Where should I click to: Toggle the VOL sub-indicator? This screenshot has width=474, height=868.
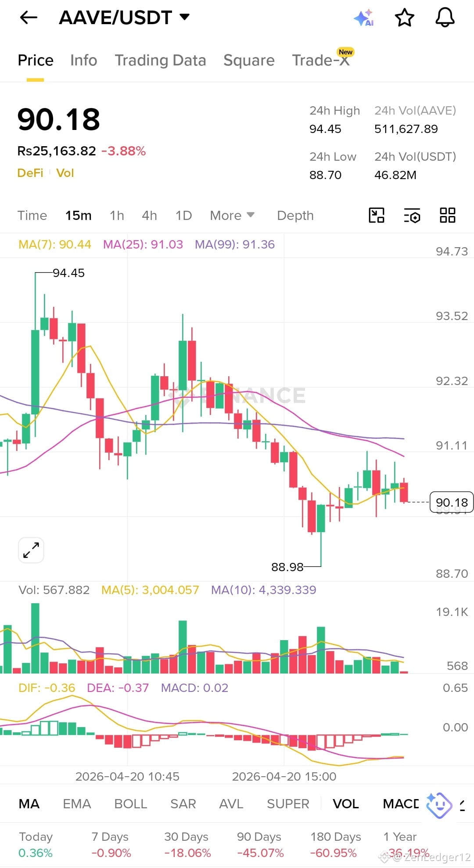tap(345, 803)
